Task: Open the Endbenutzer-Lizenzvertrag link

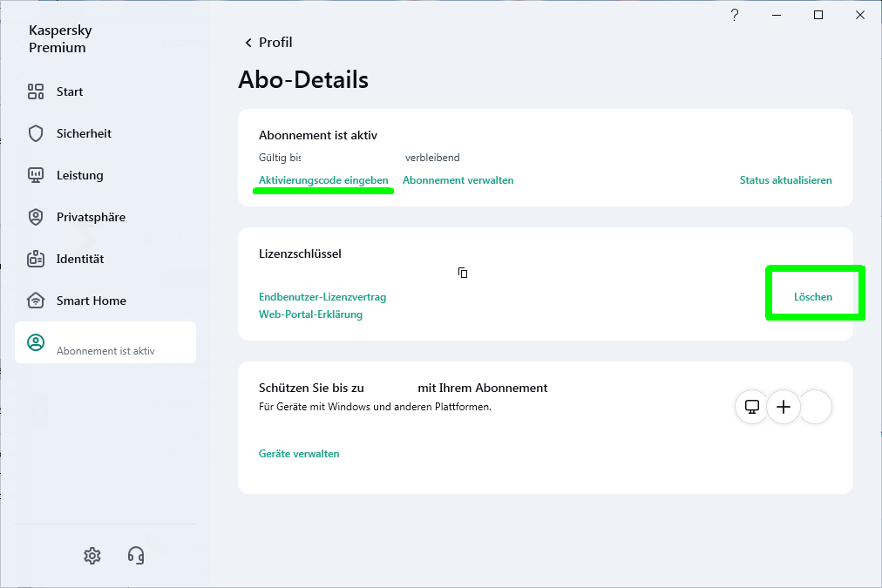Action: click(322, 297)
